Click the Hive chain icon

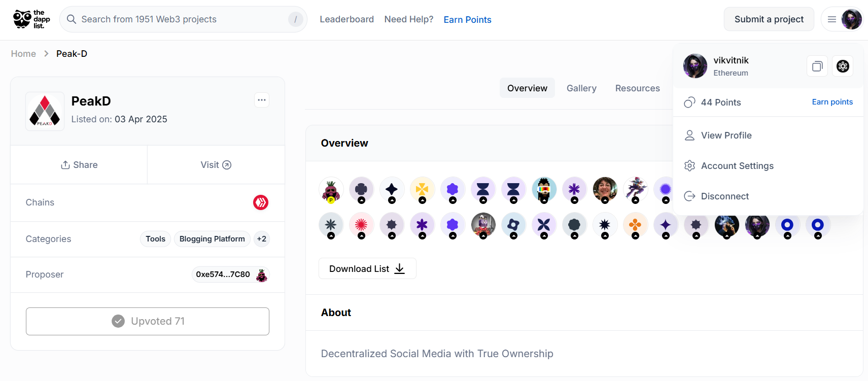point(261,202)
